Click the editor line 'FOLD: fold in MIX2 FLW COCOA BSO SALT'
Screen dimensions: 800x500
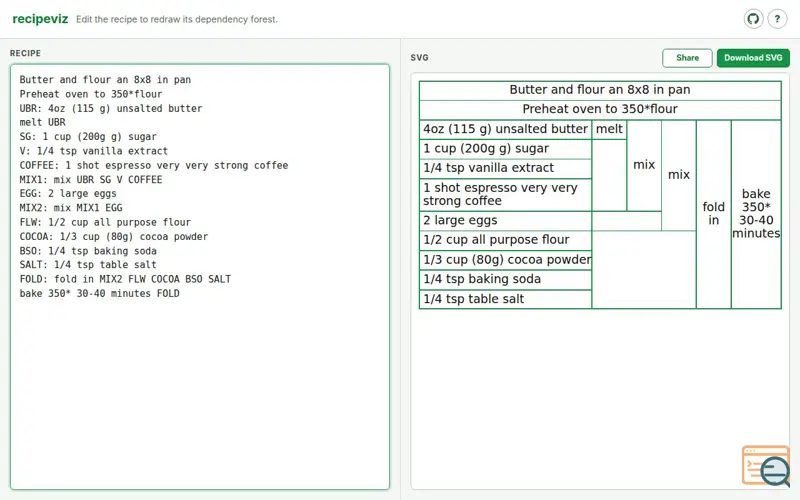coord(126,279)
